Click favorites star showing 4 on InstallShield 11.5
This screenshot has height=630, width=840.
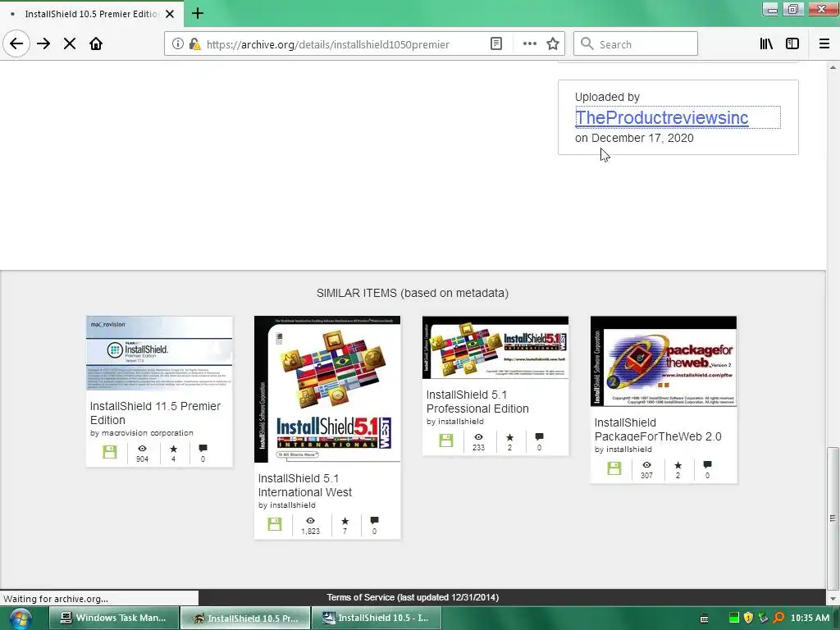click(x=174, y=449)
